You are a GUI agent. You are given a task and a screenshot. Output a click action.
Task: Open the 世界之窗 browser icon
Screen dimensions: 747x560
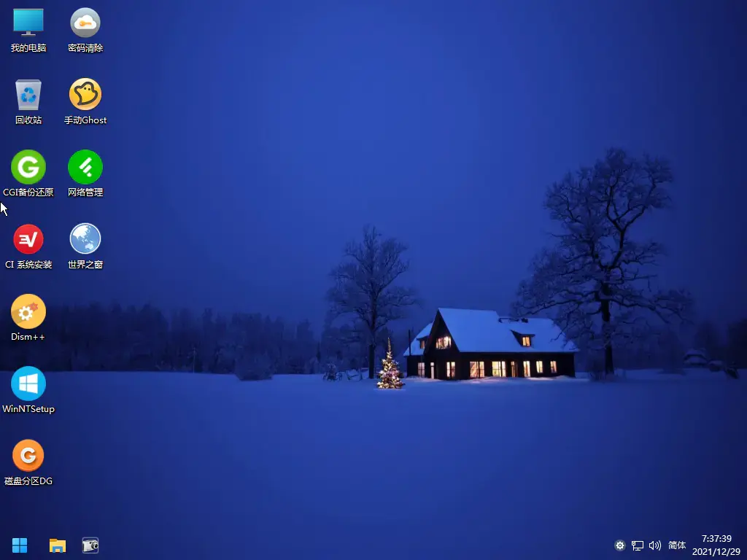pyautogui.click(x=85, y=246)
